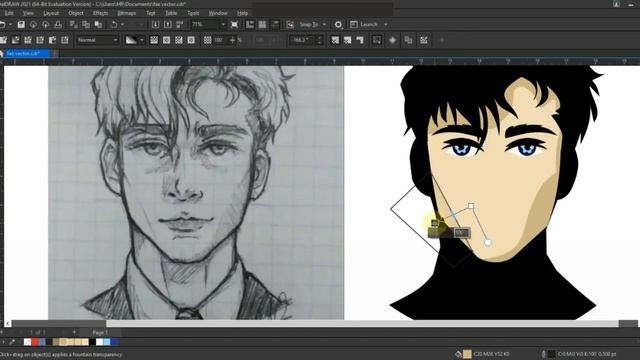Open the Bitmaps menu
Screen dimensions: 640x360
click(127, 13)
